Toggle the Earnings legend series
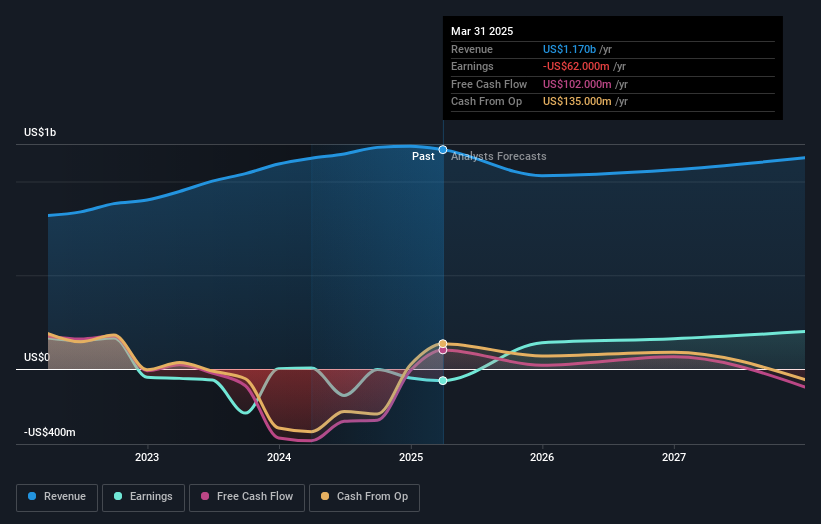Viewport: 821px width, 524px height. tap(143, 497)
